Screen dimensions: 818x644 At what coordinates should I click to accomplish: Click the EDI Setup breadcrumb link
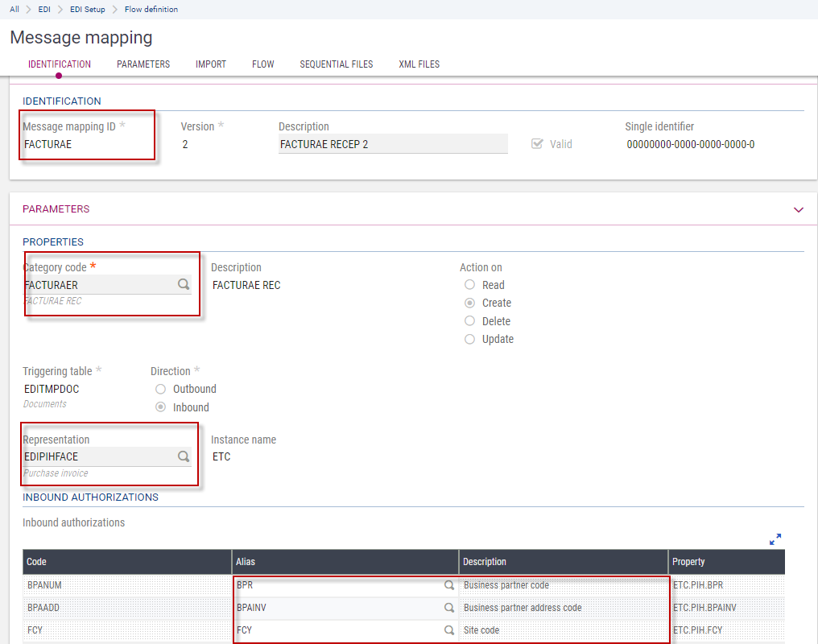(88, 10)
